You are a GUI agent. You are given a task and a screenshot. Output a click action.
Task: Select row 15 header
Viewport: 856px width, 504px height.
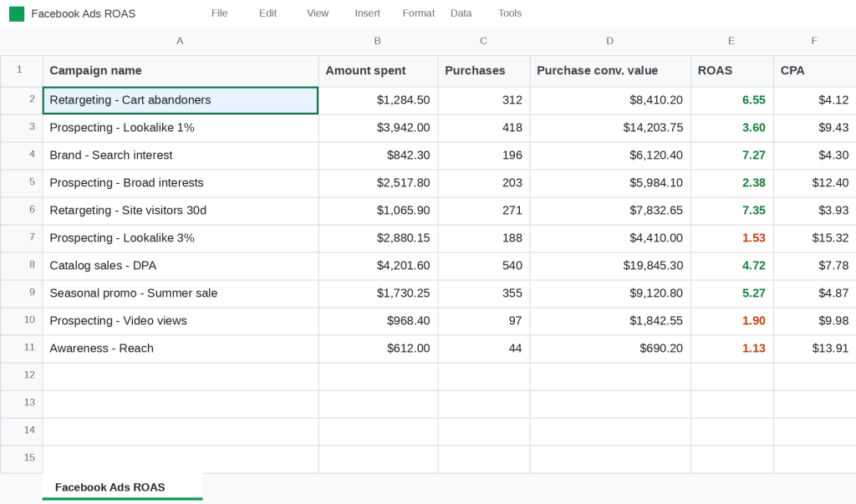[21, 459]
